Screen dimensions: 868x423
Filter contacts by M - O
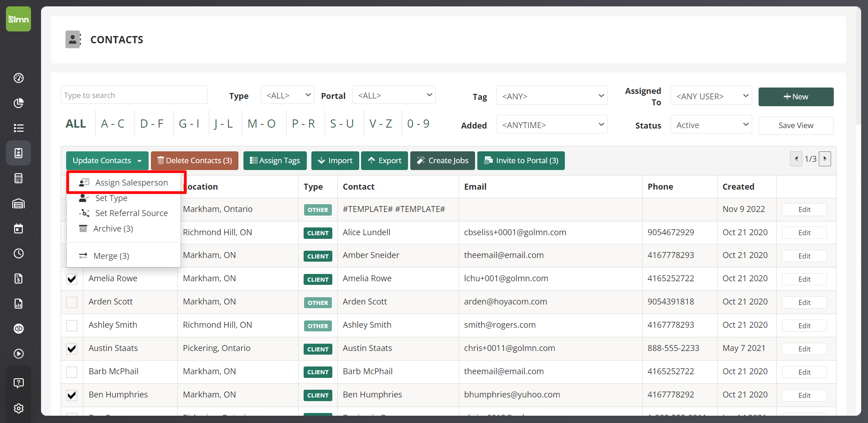(x=262, y=124)
